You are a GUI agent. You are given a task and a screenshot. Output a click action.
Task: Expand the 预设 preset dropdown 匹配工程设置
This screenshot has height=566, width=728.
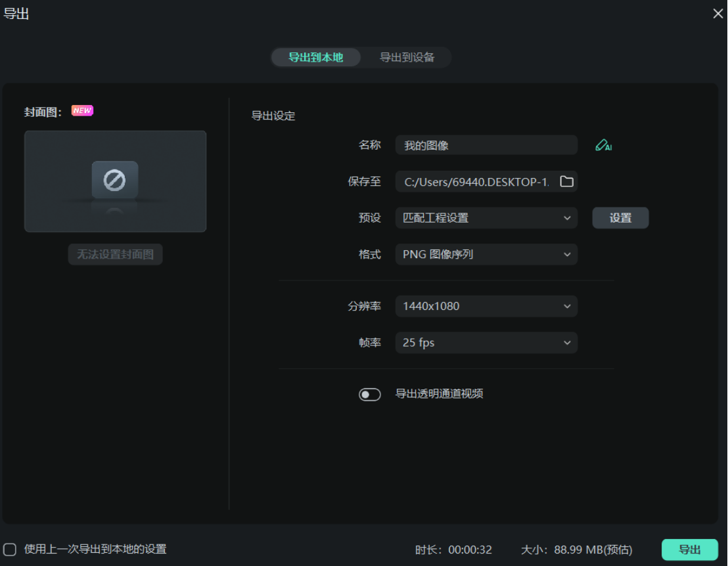pos(486,217)
